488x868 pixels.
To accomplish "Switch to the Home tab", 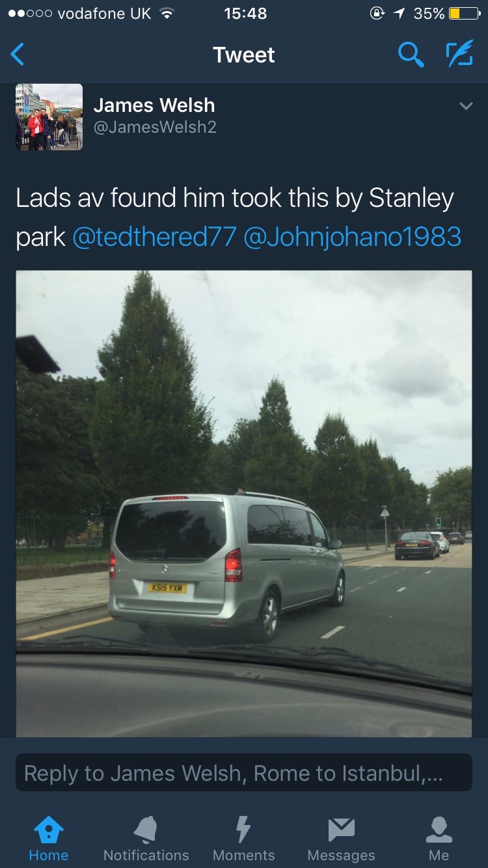I will coord(49,839).
